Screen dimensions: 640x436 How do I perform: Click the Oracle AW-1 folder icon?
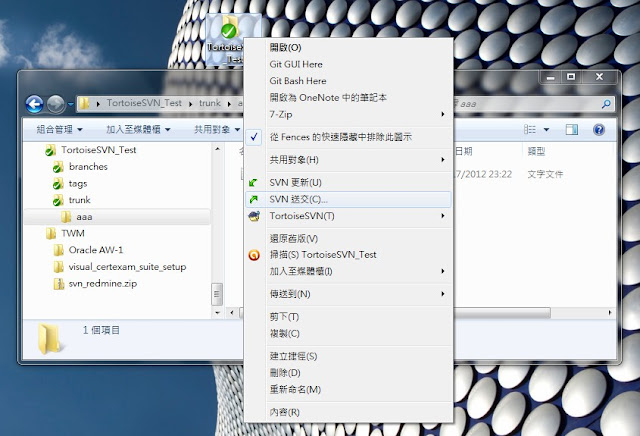click(58, 250)
